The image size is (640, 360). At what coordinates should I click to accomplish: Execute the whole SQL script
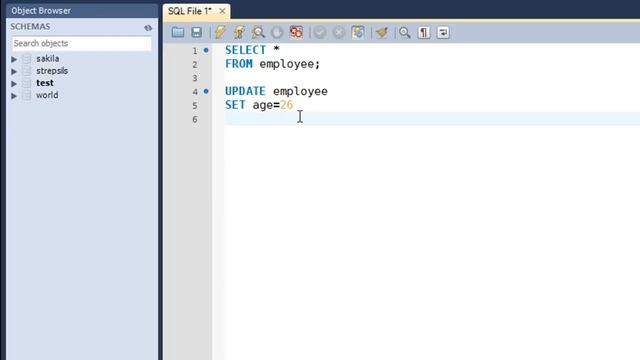tap(220, 32)
